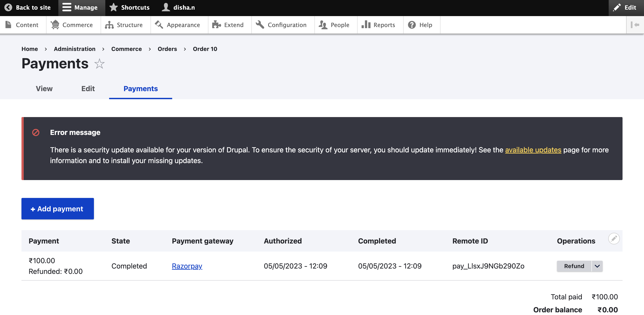
Task: Click the Completed state cell
Action: tap(129, 266)
